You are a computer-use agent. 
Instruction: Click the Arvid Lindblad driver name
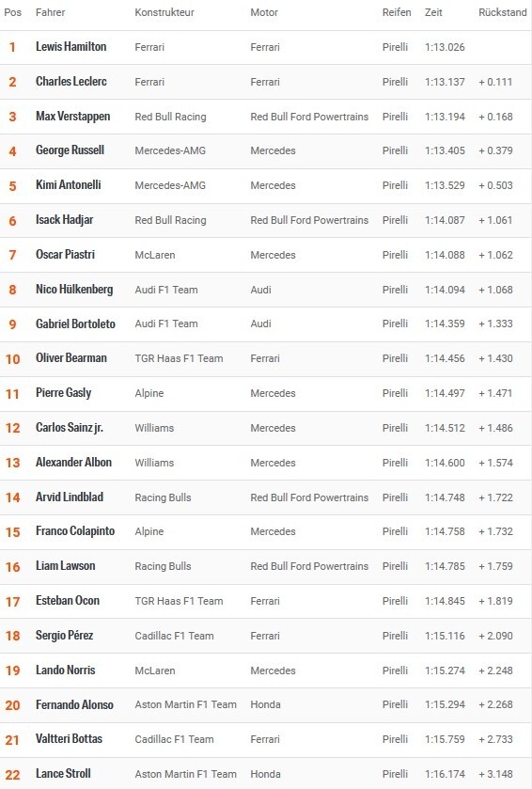pos(70,497)
